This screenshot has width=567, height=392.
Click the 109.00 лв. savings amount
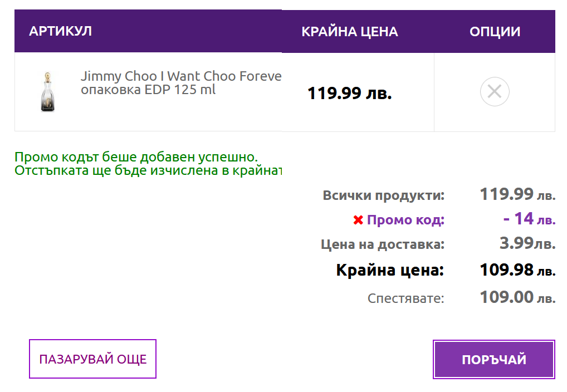coord(517,297)
